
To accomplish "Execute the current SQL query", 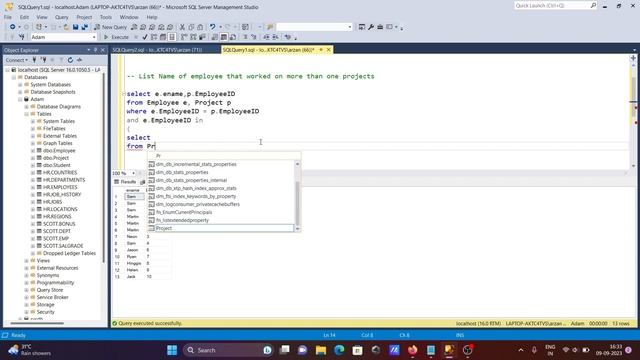I will pos(116,37).
